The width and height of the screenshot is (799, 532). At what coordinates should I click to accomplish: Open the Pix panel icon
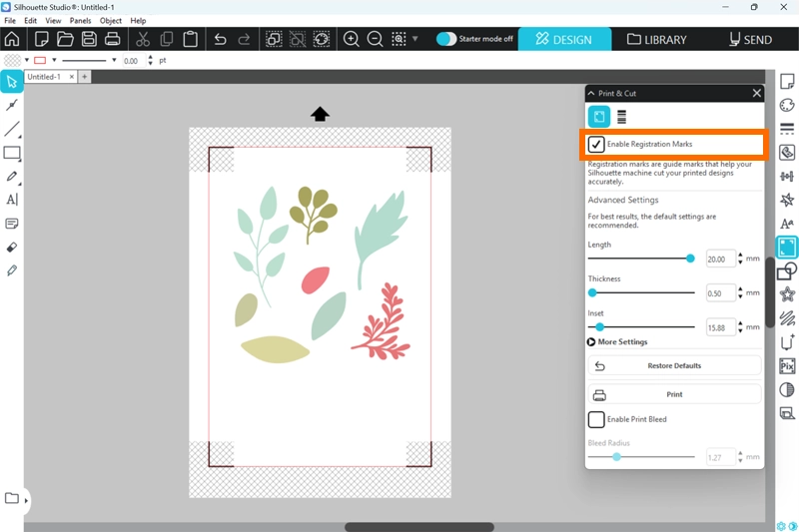(x=787, y=365)
